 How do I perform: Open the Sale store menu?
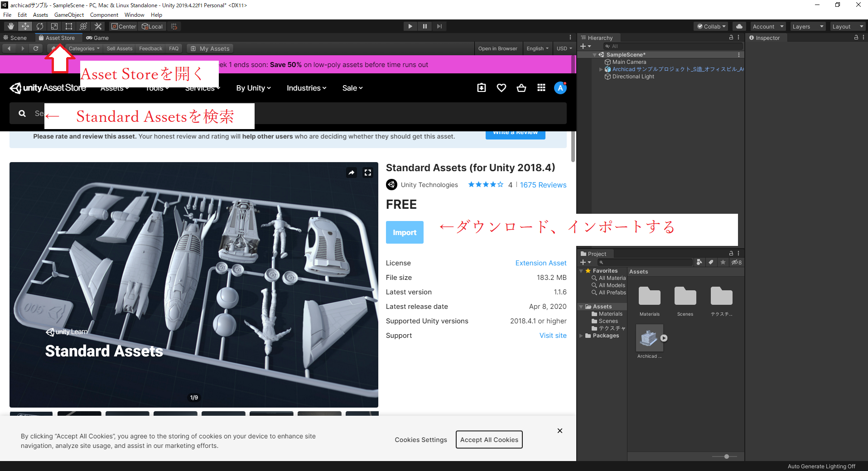(x=352, y=88)
